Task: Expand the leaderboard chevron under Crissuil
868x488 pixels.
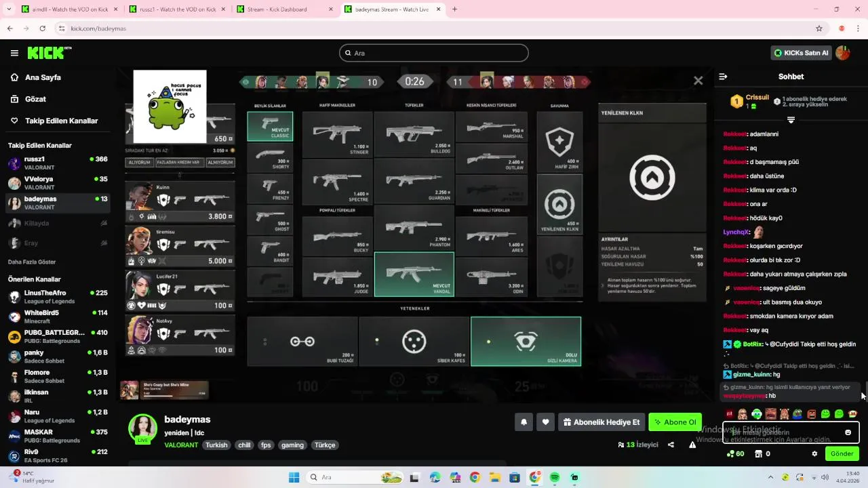Action: click(791, 120)
